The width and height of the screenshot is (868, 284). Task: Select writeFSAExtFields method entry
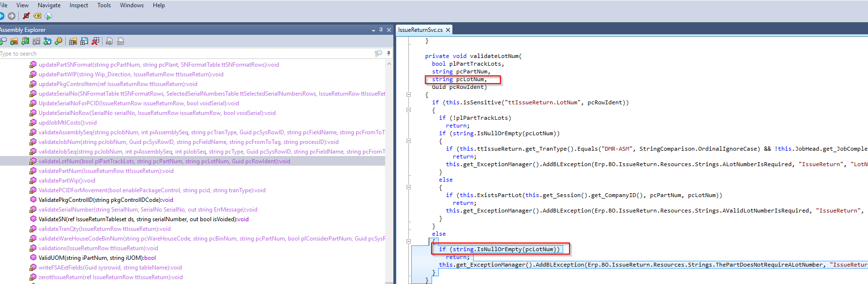[x=110, y=268]
